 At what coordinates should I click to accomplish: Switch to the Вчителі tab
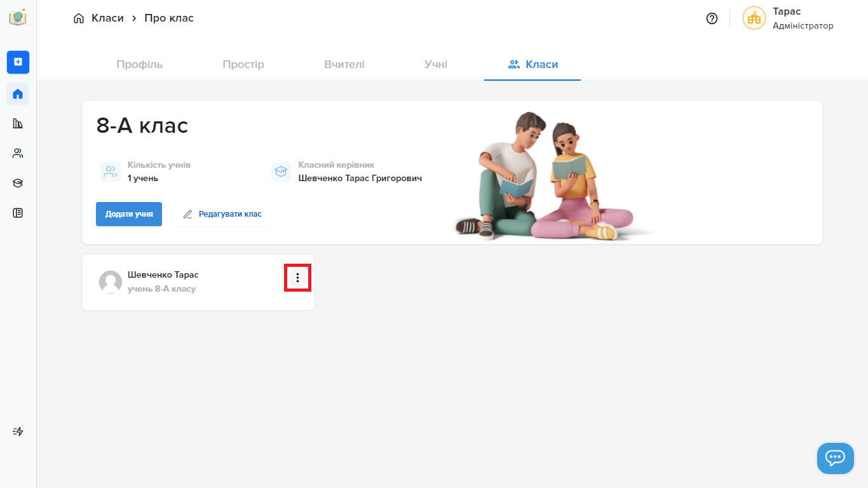[344, 64]
